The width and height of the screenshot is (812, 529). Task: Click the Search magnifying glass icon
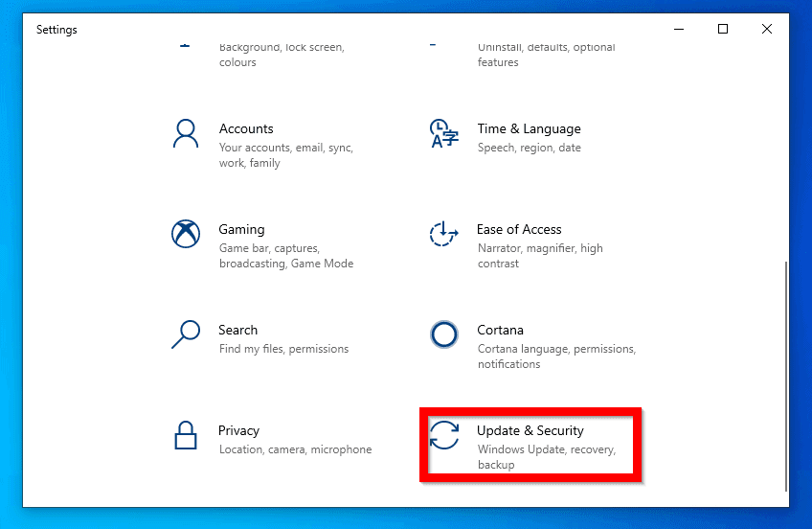coord(186,334)
